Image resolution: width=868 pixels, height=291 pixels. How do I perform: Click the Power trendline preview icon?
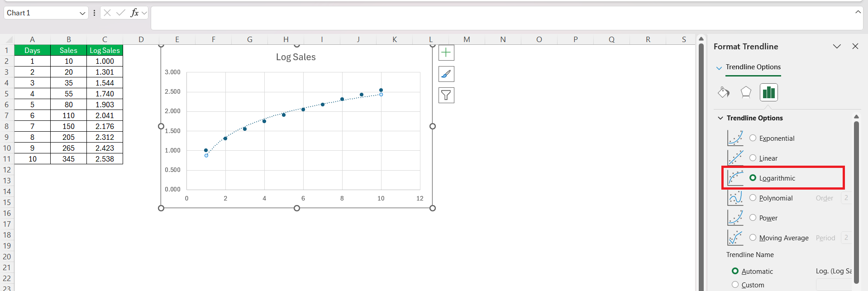[735, 218]
